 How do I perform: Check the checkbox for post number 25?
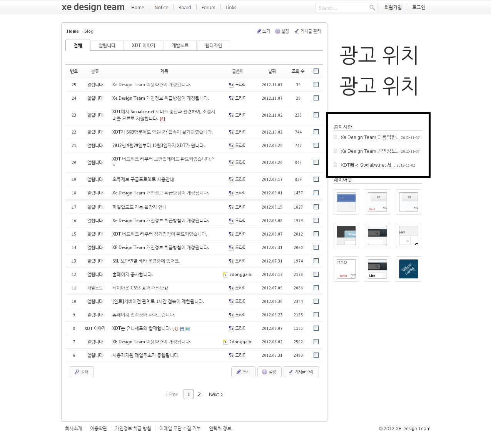[316, 84]
